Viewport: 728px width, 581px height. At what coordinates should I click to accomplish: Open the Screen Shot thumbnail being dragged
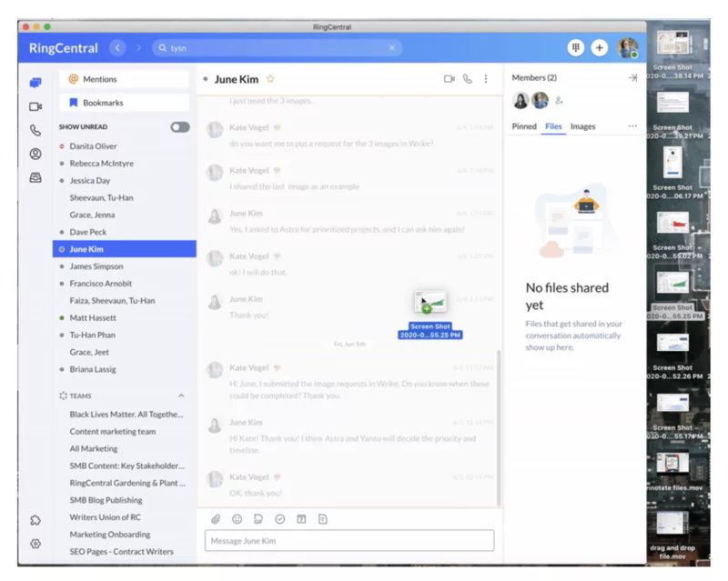click(429, 302)
